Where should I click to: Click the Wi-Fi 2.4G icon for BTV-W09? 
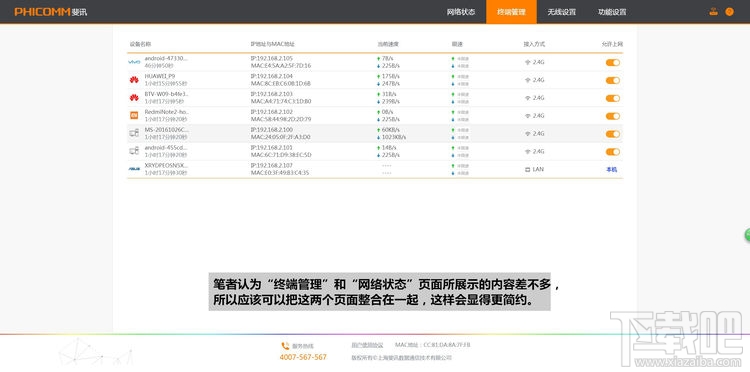point(528,98)
